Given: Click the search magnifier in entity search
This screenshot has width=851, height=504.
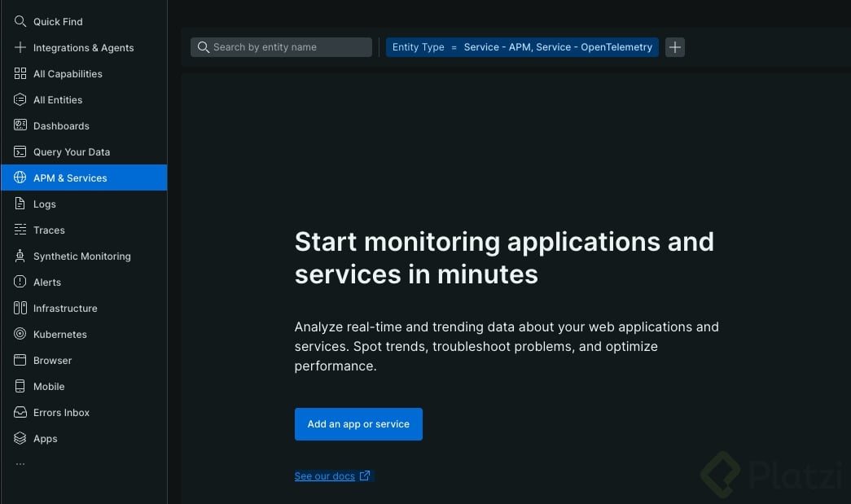Looking at the screenshot, I should pyautogui.click(x=203, y=47).
